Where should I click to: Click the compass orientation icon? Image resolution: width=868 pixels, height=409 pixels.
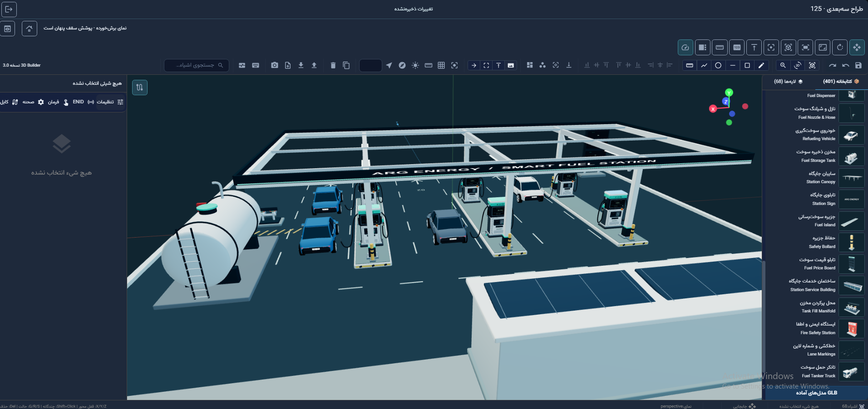click(402, 65)
